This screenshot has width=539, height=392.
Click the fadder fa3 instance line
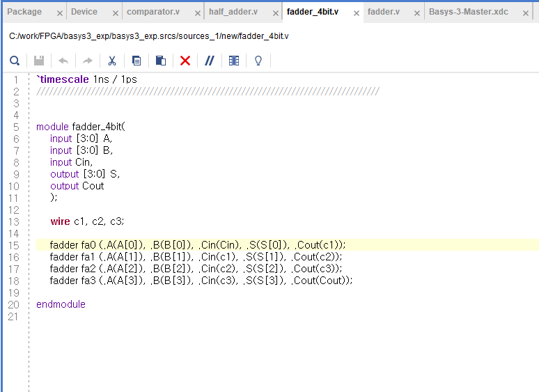point(201,281)
